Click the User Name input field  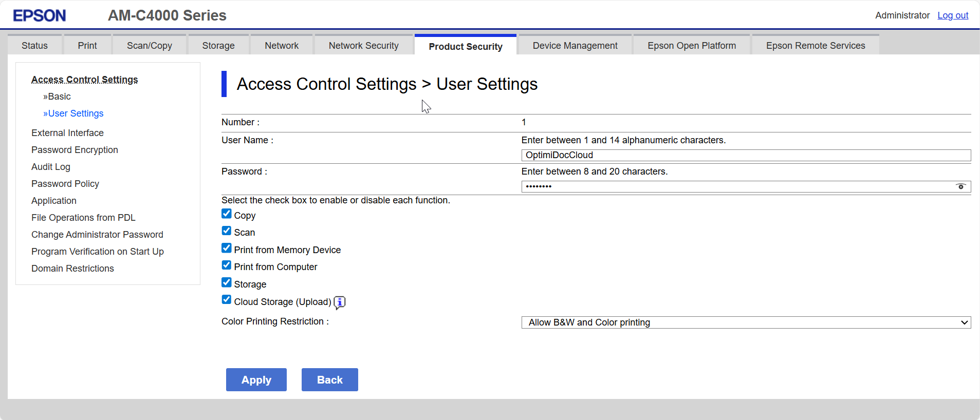[746, 155]
